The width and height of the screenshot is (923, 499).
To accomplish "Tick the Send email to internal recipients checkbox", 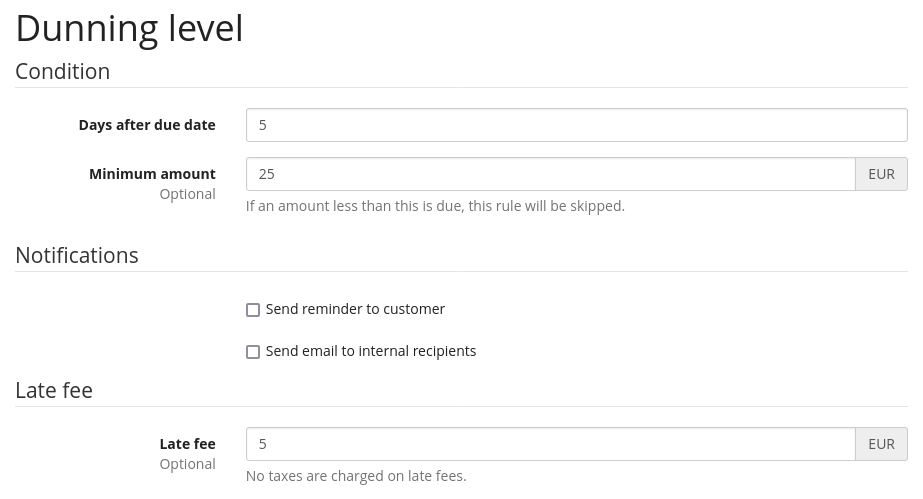I will click(253, 352).
